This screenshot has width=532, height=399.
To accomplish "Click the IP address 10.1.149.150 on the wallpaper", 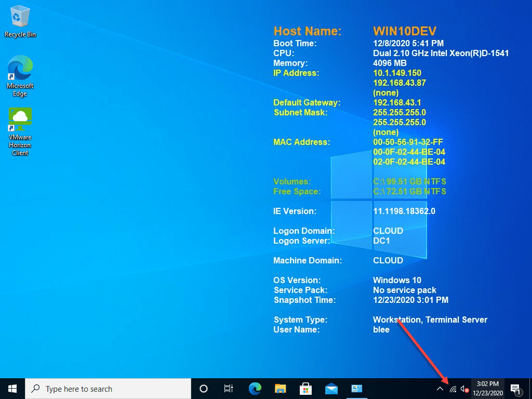I will coord(397,73).
